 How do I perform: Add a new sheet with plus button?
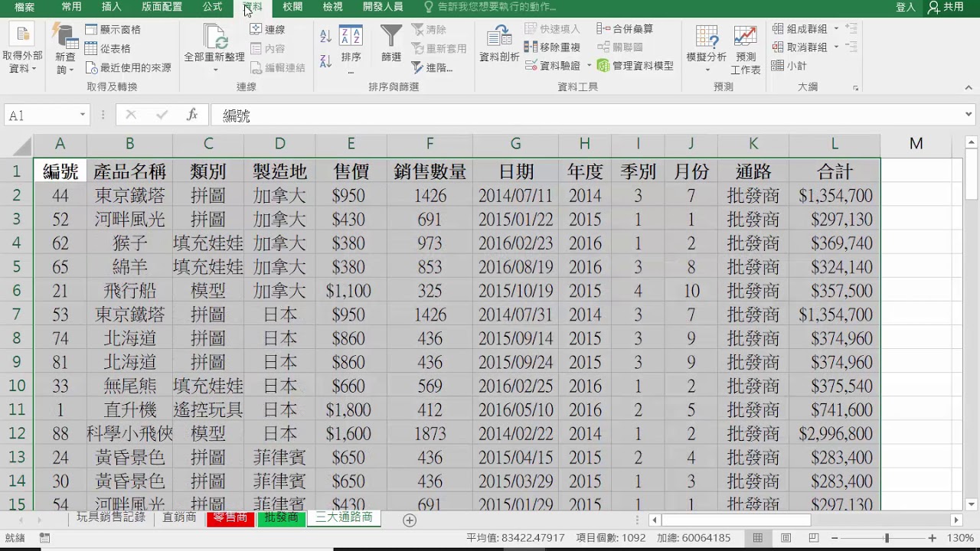coord(410,520)
